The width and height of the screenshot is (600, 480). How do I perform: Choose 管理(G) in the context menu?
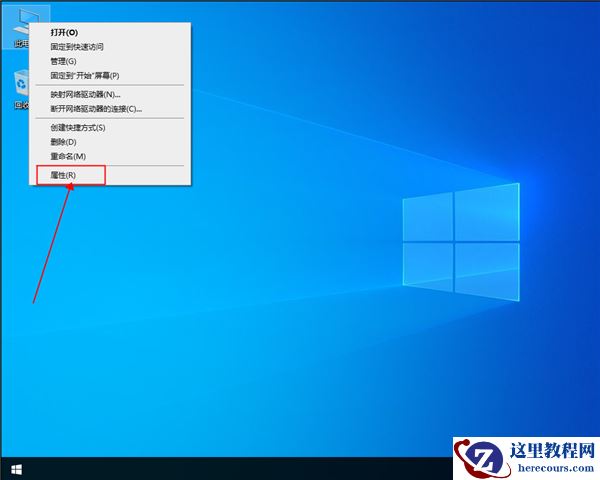click(110, 61)
